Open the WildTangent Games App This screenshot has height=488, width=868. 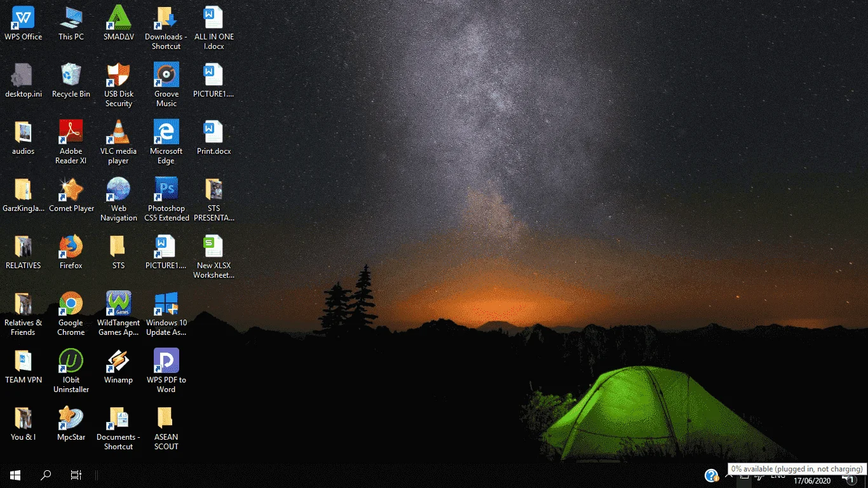pyautogui.click(x=119, y=314)
